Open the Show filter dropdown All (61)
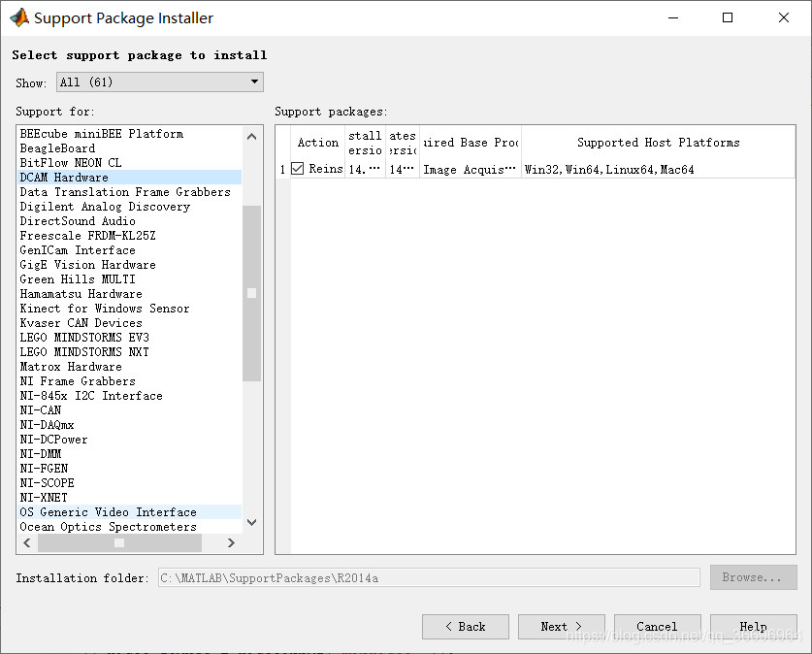 click(x=160, y=82)
